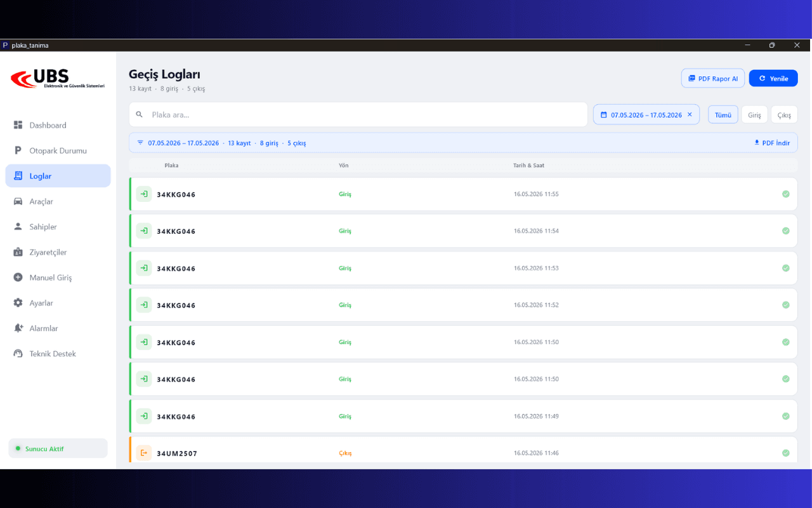Open Otopark Durumu in sidebar
The image size is (812, 508).
pyautogui.click(x=58, y=150)
